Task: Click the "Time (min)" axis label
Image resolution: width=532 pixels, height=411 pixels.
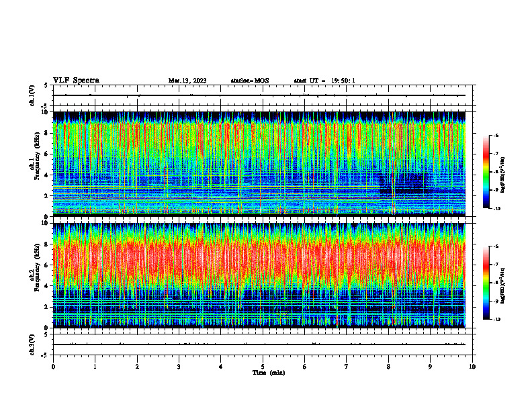Action: pyautogui.click(x=269, y=373)
